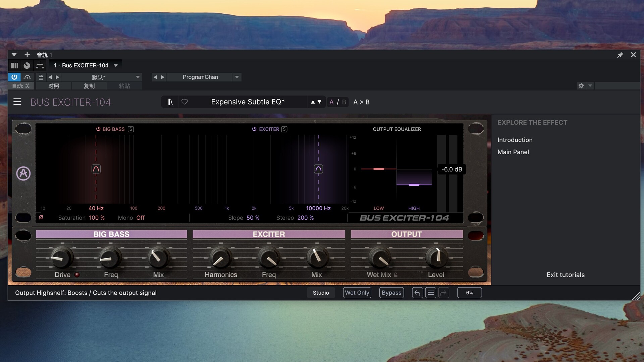Viewport: 644px width, 362px height.
Task: Click the Exciter Freq knob
Action: [x=269, y=257]
